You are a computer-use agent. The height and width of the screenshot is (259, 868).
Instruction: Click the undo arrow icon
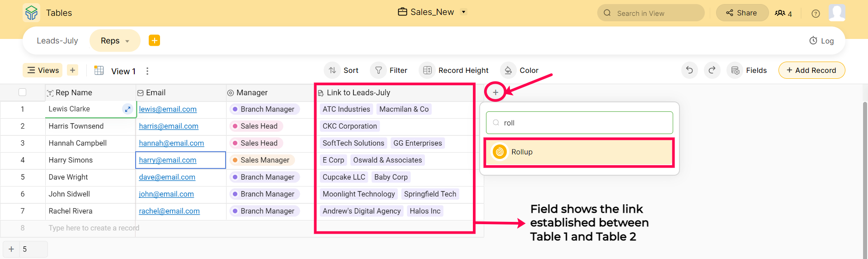coord(689,70)
